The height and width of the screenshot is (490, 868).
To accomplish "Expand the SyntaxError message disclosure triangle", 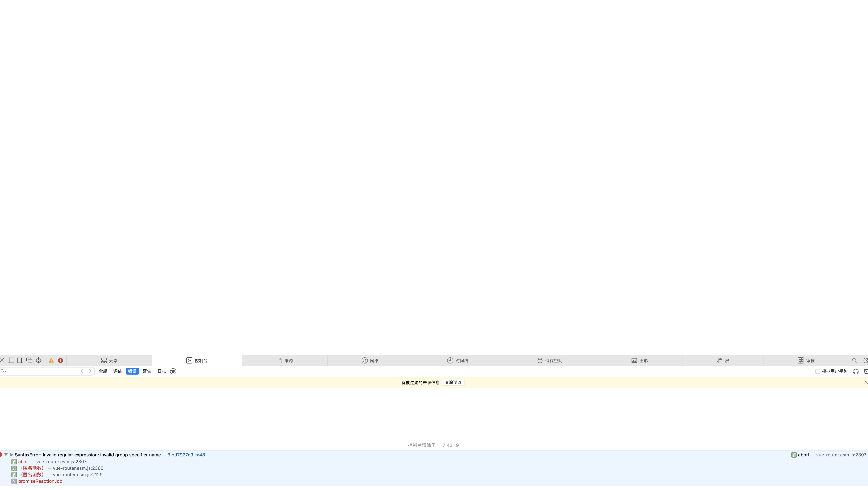I will (11, 455).
